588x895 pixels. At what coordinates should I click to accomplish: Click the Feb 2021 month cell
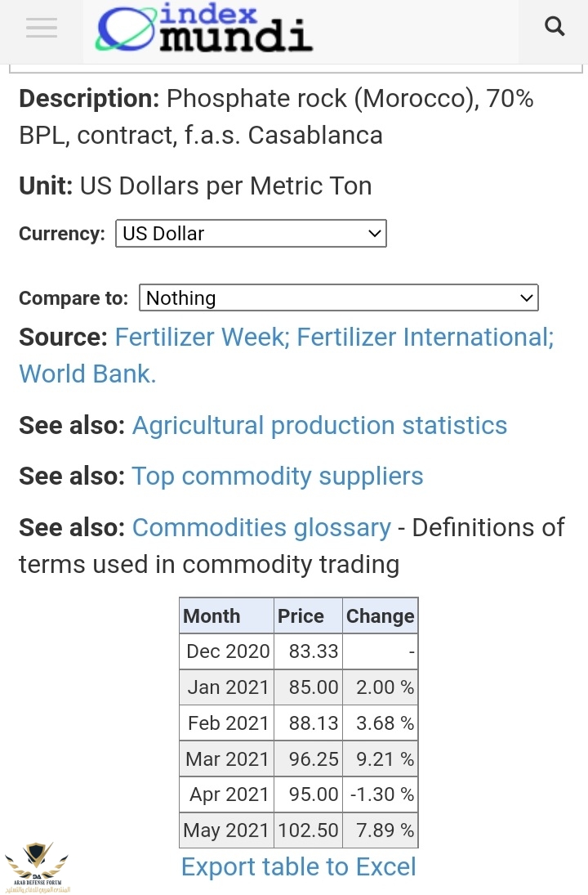[228, 723]
